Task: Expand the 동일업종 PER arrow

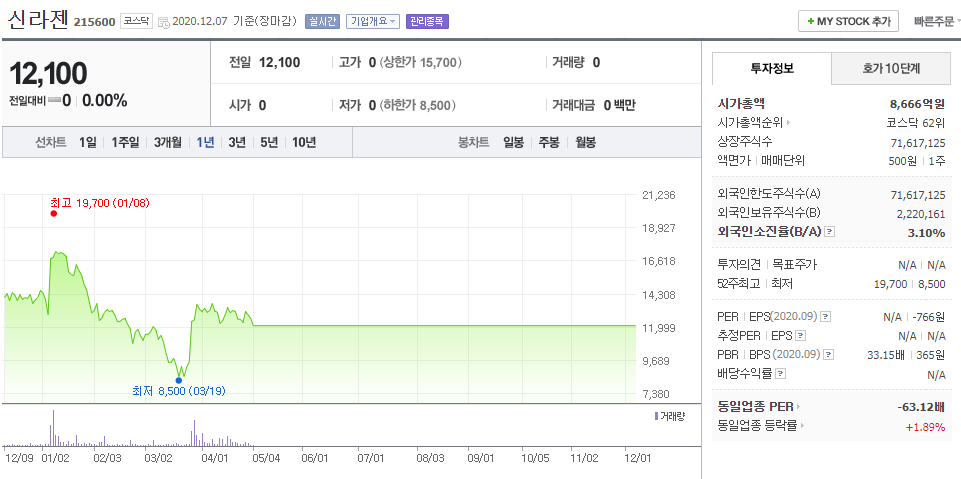Action: point(799,406)
